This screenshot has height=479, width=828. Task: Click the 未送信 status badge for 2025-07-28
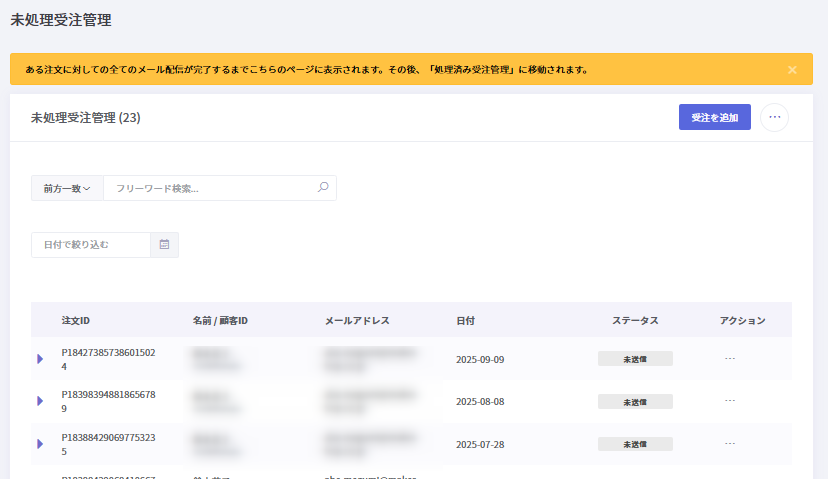pyautogui.click(x=635, y=444)
